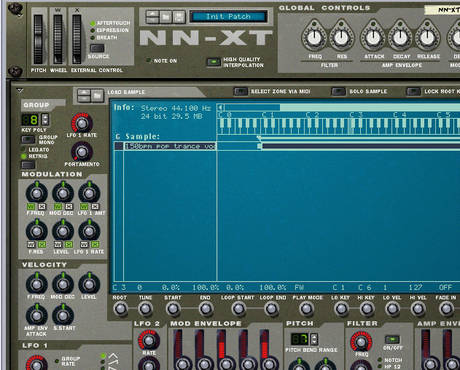Click the Velocity Amp Env Attack knob
460x370 pixels.
[36, 315]
